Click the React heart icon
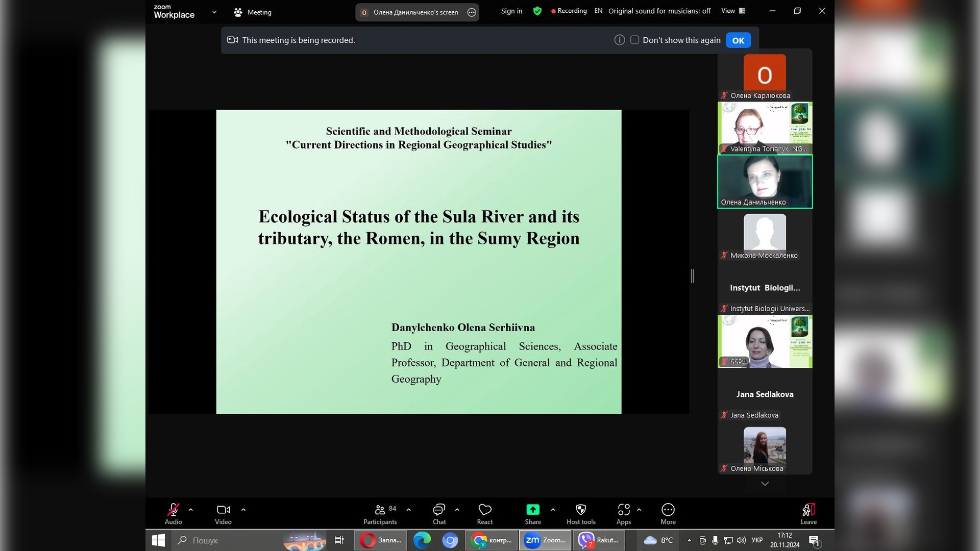Screen dimensions: 980x551 pos(484,510)
